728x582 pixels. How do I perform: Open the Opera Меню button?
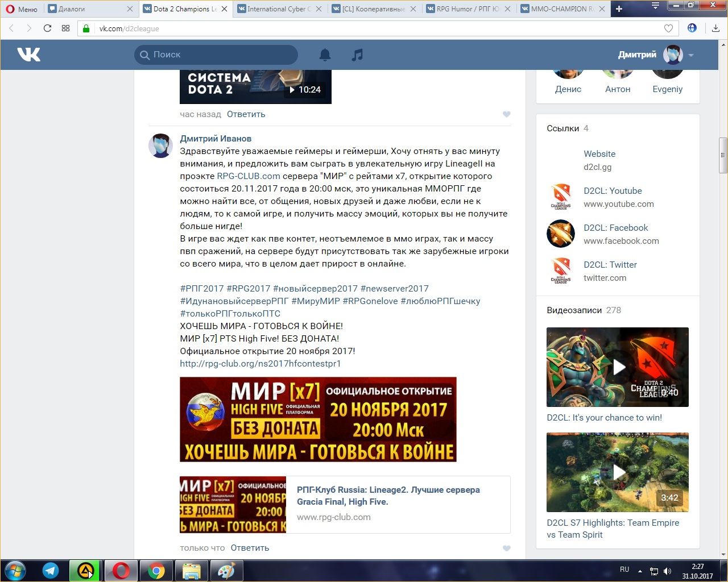(22, 9)
